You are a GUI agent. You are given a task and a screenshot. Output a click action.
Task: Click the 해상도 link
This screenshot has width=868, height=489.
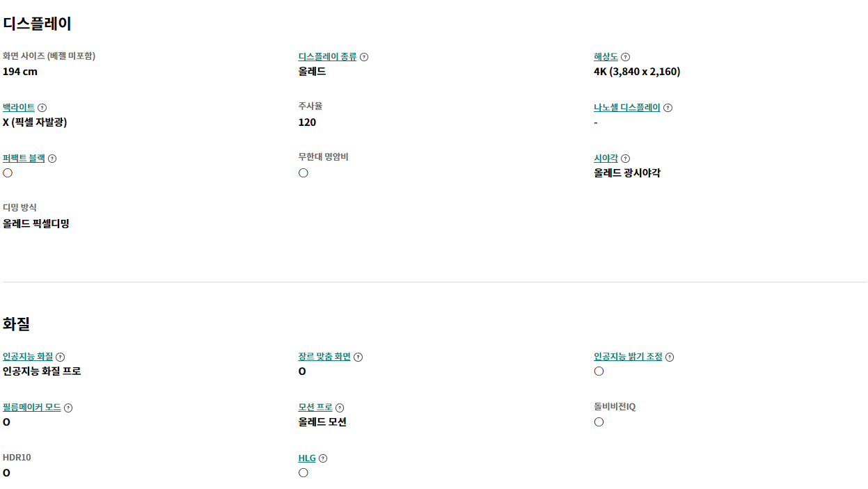point(606,57)
